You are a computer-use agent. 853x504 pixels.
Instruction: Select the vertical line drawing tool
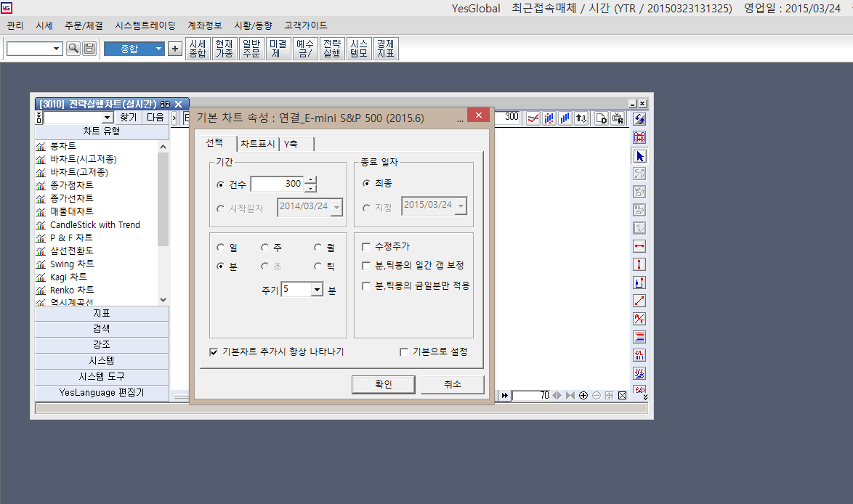point(639,264)
